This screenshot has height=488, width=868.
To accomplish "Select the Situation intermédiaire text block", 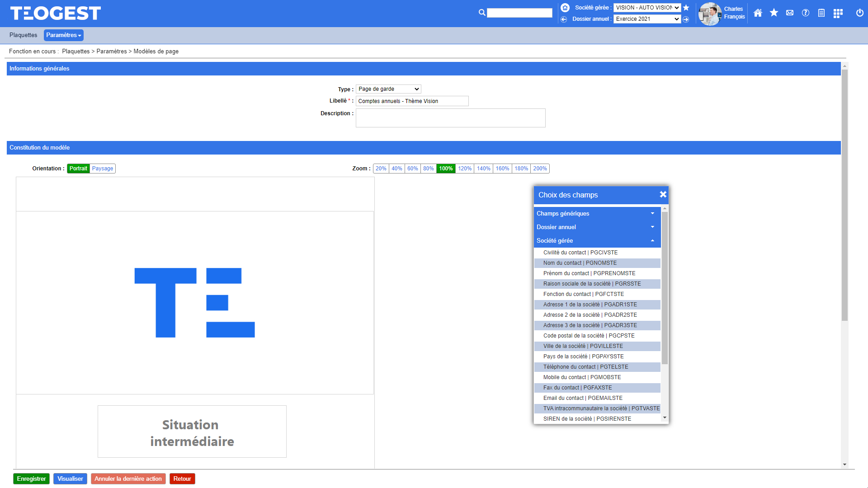I will [x=192, y=432].
